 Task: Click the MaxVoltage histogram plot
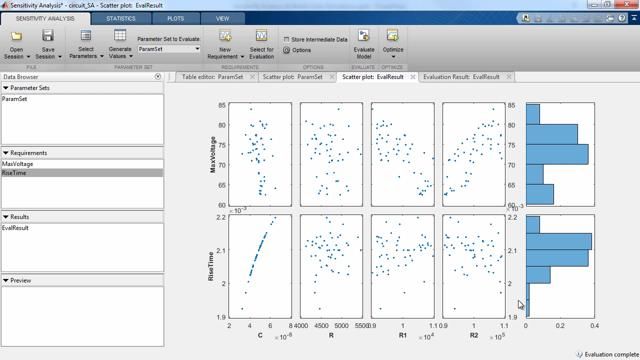560,154
